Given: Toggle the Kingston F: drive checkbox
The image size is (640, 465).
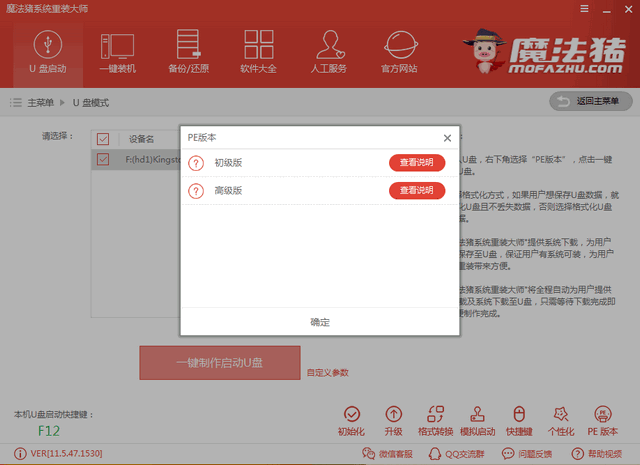Looking at the screenshot, I should tap(103, 159).
